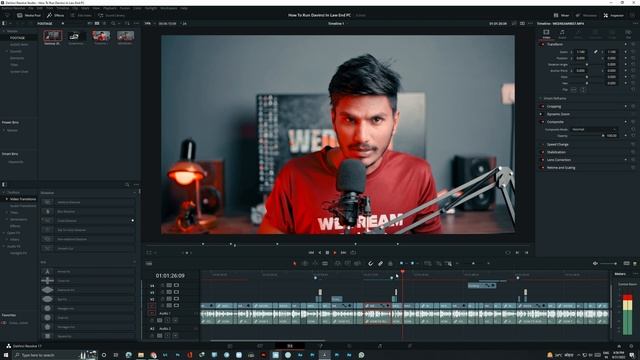Image resolution: width=640 pixels, height=360 pixels.
Task: Select the Trim Edit Mode tool
Action: coord(304,264)
